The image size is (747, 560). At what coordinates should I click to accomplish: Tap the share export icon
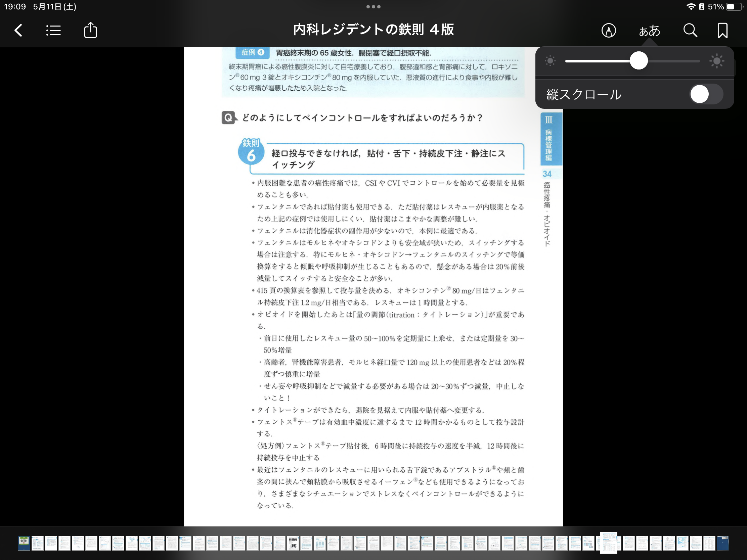tap(90, 30)
